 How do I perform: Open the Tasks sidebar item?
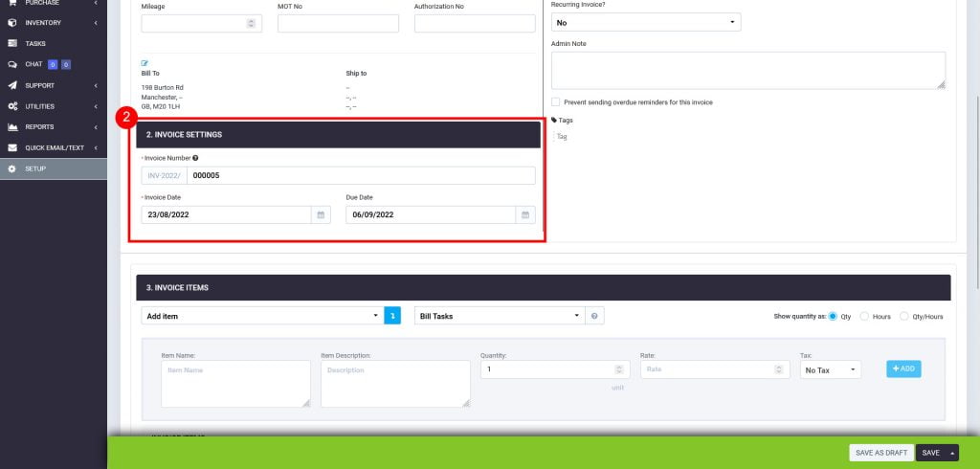point(54,44)
